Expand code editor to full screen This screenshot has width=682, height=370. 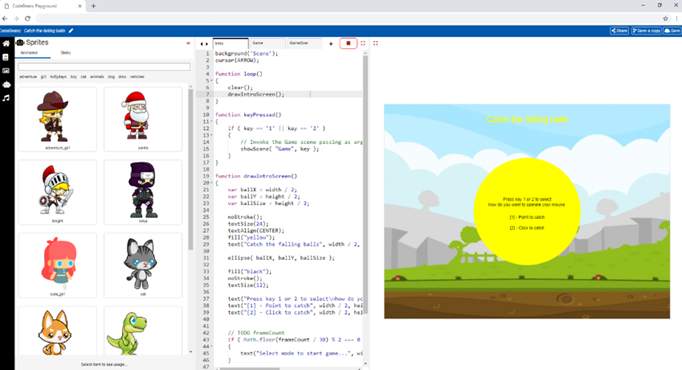363,43
